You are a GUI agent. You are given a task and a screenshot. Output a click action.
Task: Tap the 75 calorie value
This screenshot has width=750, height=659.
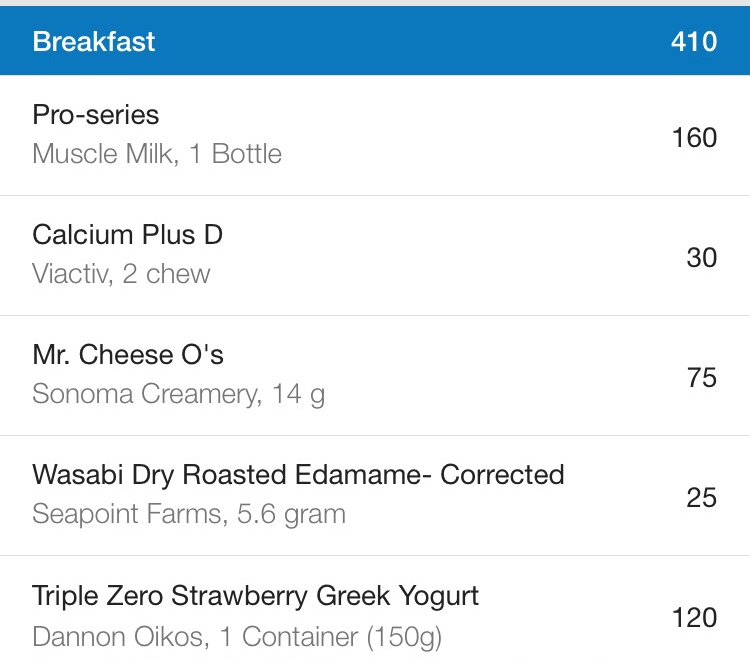pos(702,378)
